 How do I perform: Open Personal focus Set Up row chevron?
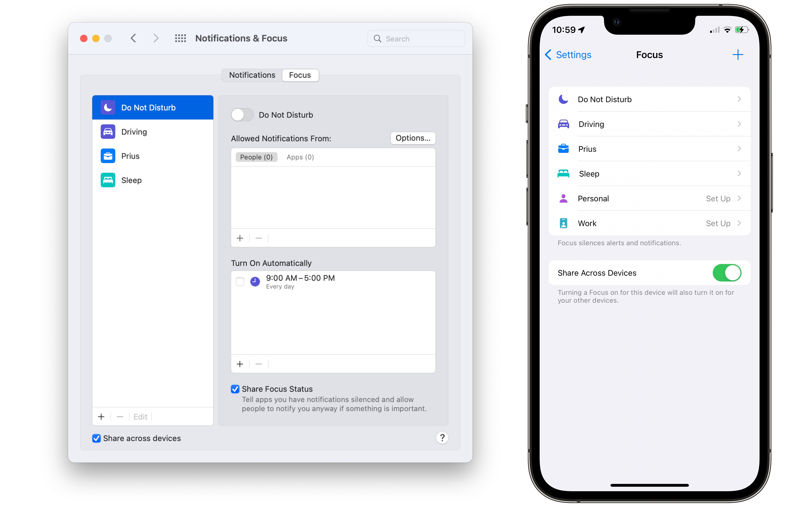[x=739, y=198]
